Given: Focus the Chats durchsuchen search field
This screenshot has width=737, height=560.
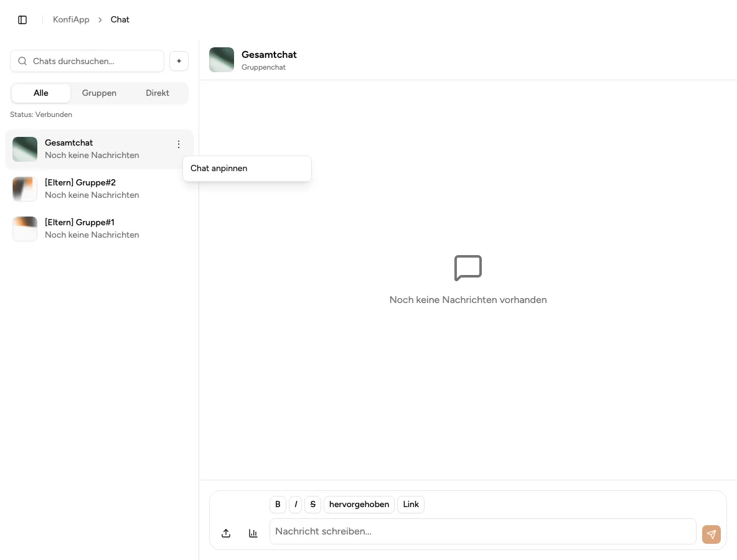Looking at the screenshot, I should coord(87,61).
